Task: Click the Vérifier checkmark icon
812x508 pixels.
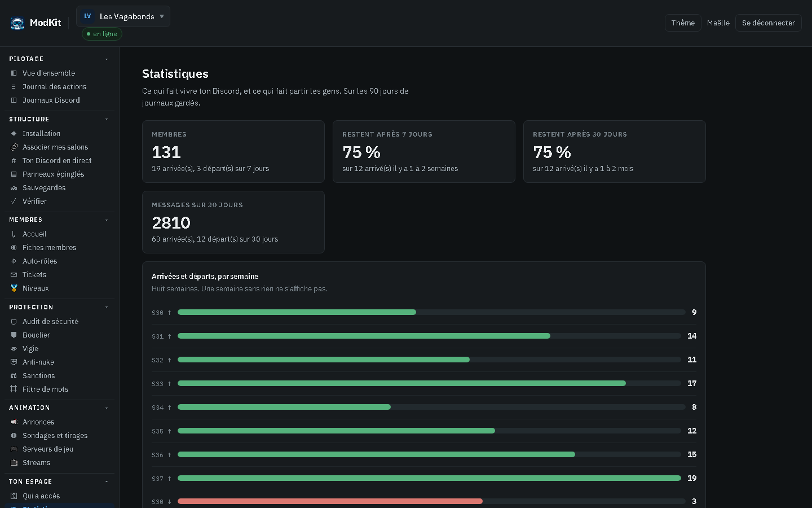Action: 14,201
